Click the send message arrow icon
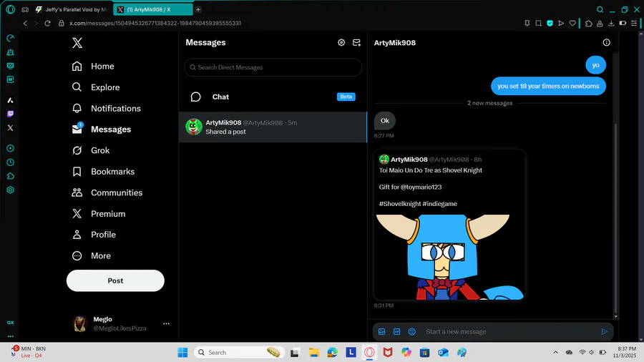This screenshot has height=362, width=644. point(604,332)
